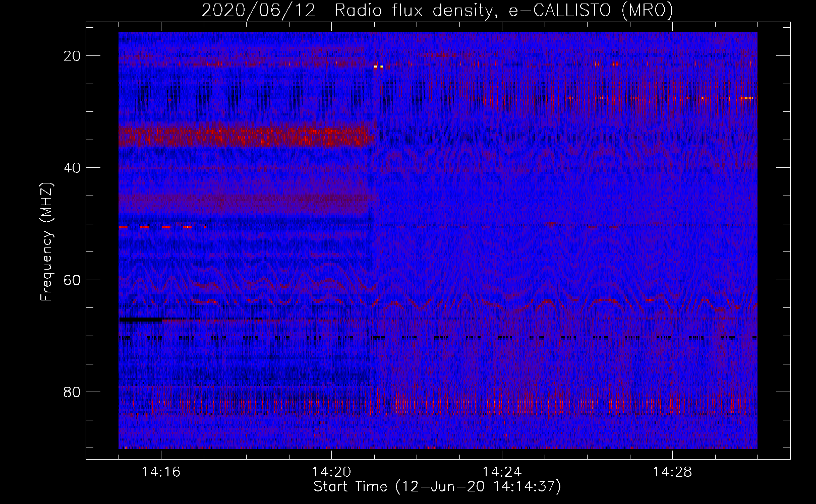Click the y-axis tick label '80'
Image resolution: width=816 pixels, height=504 pixels.
pyautogui.click(x=73, y=392)
